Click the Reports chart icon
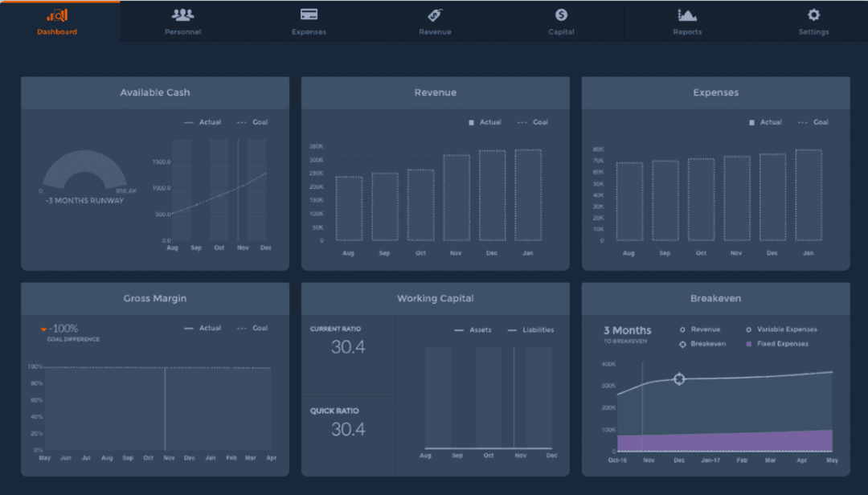 687,14
